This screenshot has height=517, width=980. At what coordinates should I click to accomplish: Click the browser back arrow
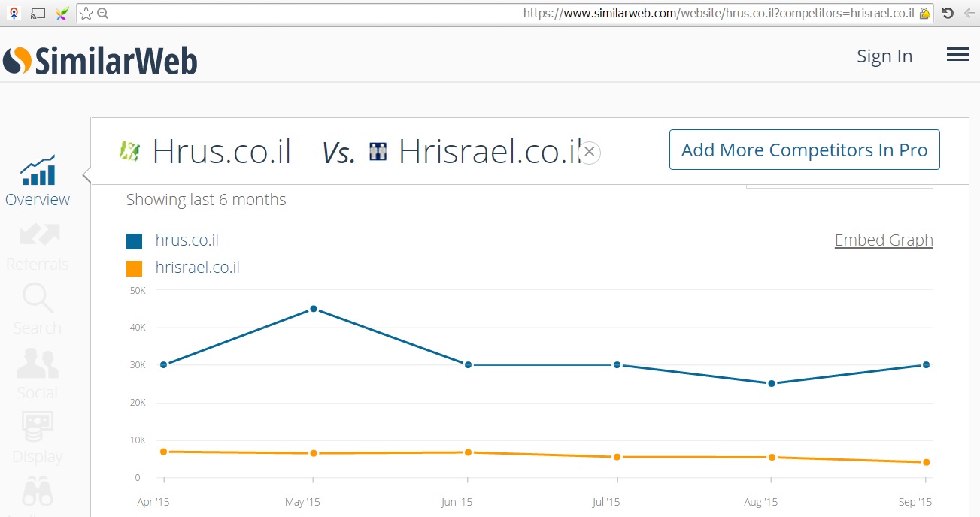point(969,13)
